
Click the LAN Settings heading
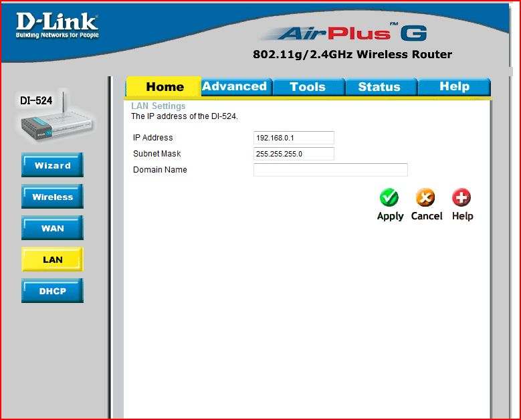click(158, 106)
